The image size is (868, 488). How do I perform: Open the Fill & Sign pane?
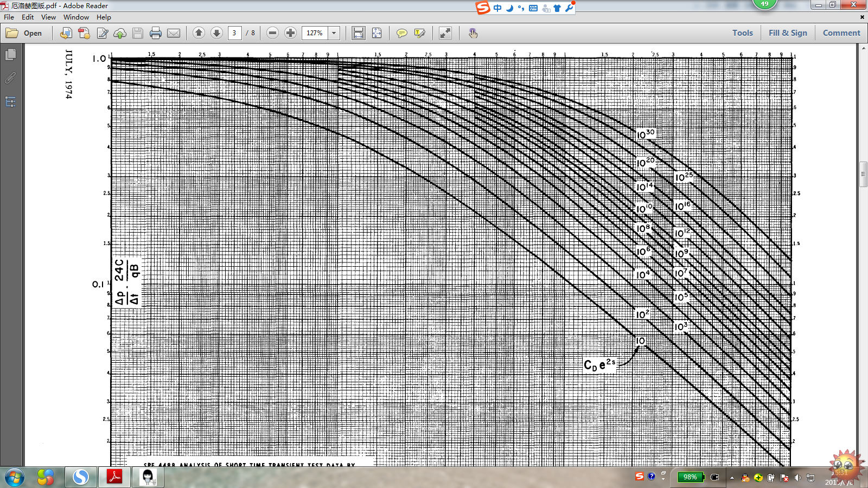(x=788, y=33)
